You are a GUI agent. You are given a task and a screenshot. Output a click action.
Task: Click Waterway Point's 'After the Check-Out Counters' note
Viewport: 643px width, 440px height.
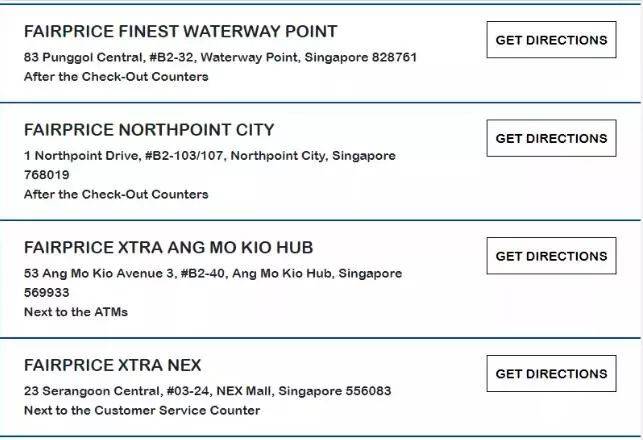click(x=116, y=76)
